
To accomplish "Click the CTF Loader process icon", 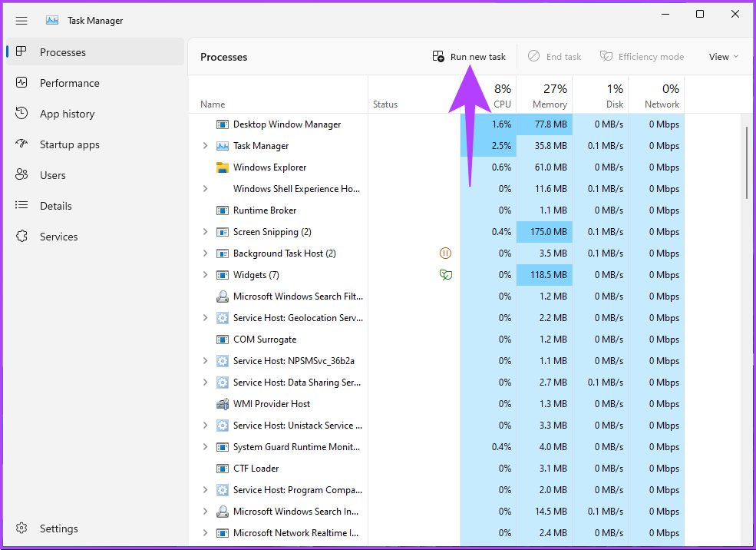I will point(223,469).
